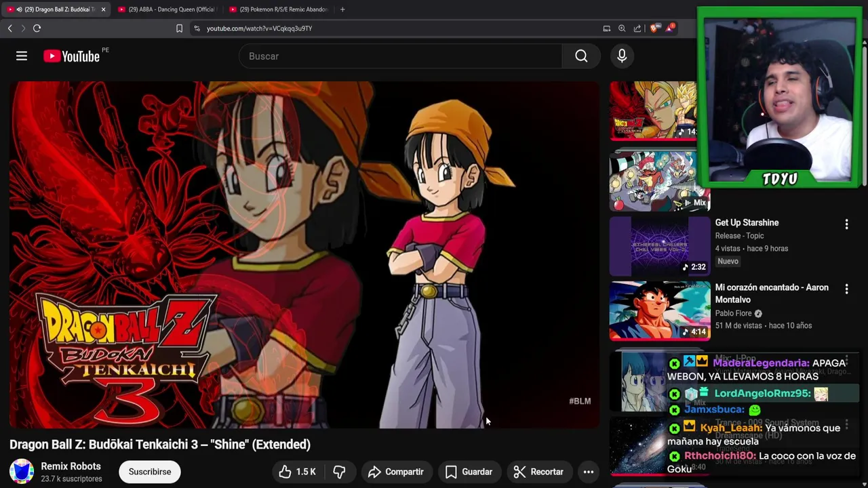Open the Gogeta video thumbnail at top
The height and width of the screenshot is (488, 868).
[x=653, y=110]
